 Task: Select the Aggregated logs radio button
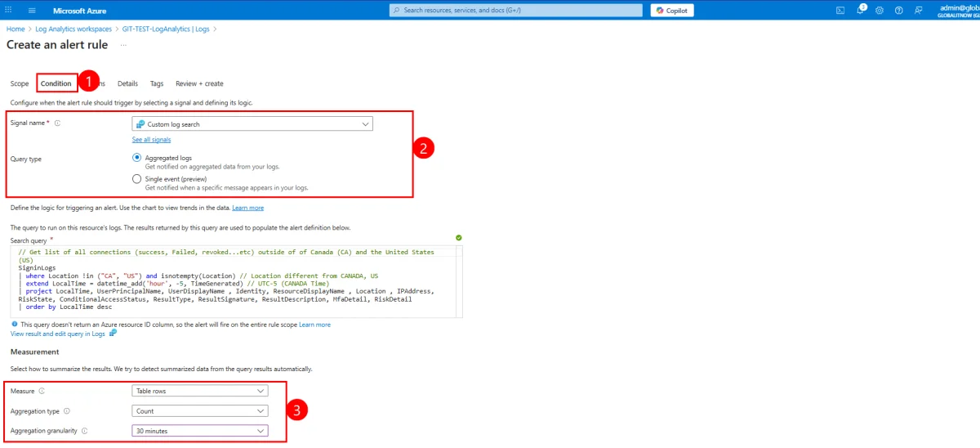(136, 158)
